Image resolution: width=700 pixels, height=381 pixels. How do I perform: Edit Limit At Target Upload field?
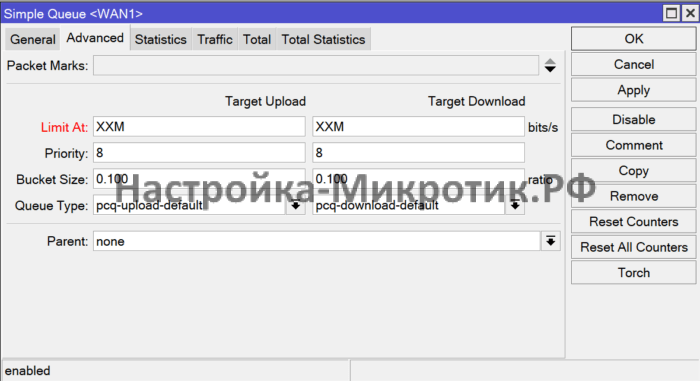coord(199,127)
